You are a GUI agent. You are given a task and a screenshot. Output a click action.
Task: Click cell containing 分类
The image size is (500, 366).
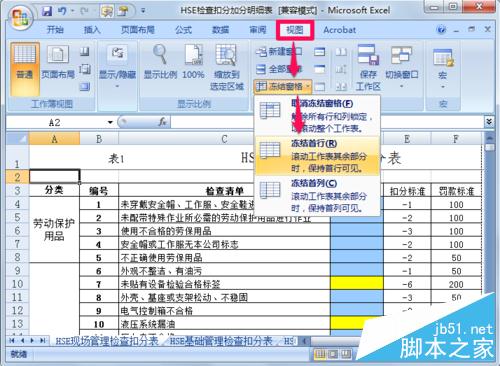pos(54,190)
